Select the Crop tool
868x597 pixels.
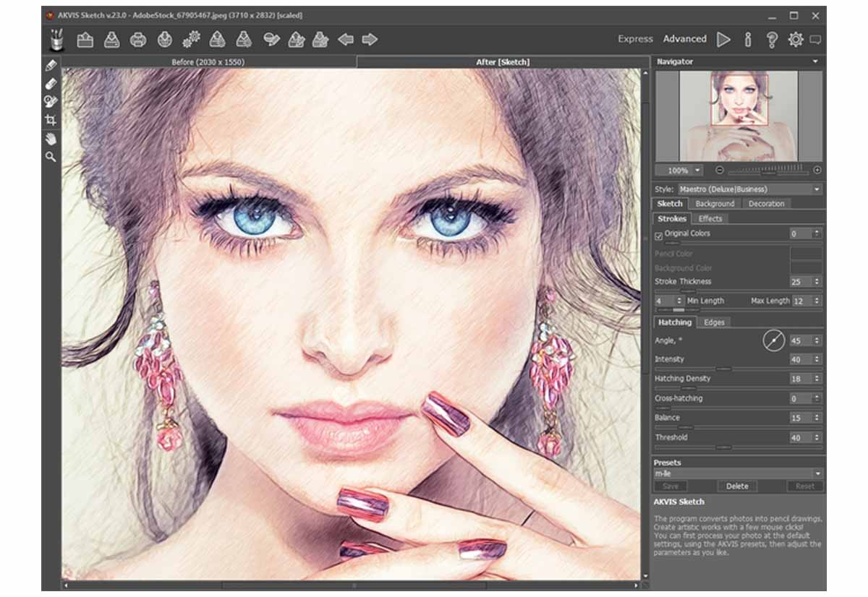tap(51, 120)
